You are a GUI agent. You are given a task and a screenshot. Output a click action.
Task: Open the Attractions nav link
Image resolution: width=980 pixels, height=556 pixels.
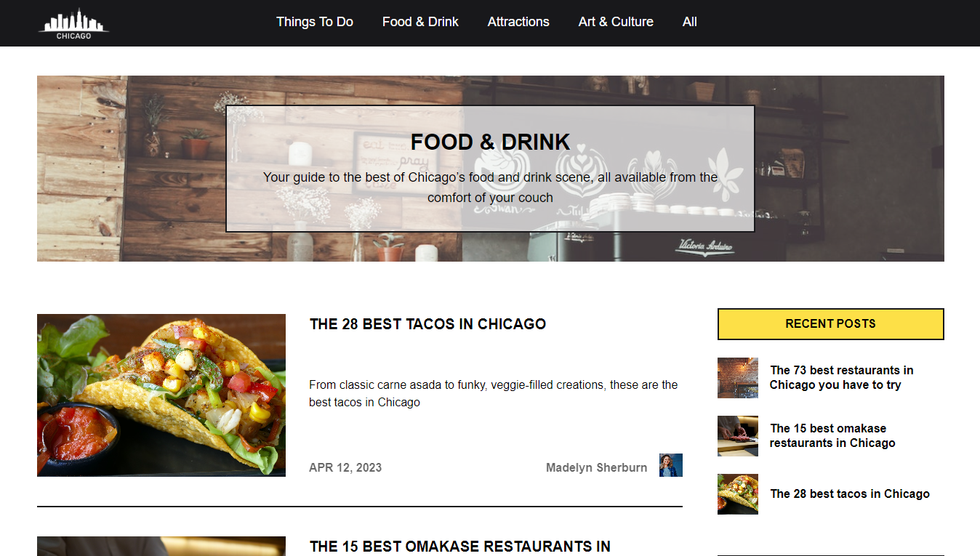click(x=518, y=22)
